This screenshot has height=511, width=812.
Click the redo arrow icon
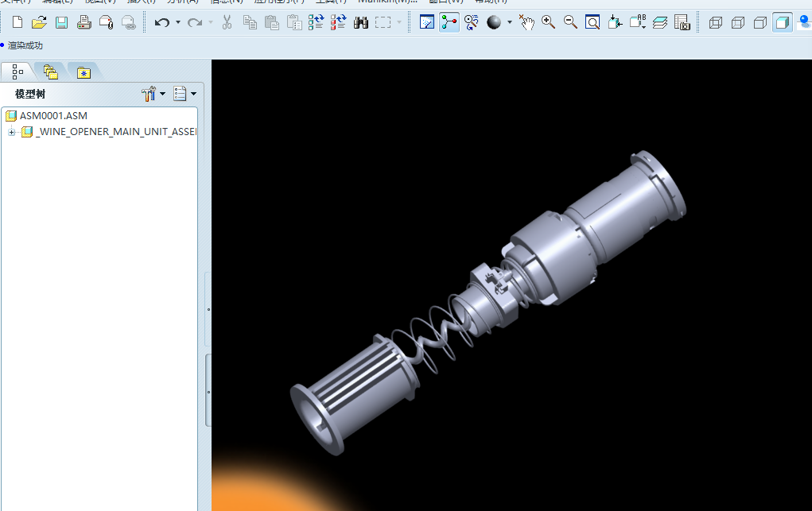[x=195, y=22]
